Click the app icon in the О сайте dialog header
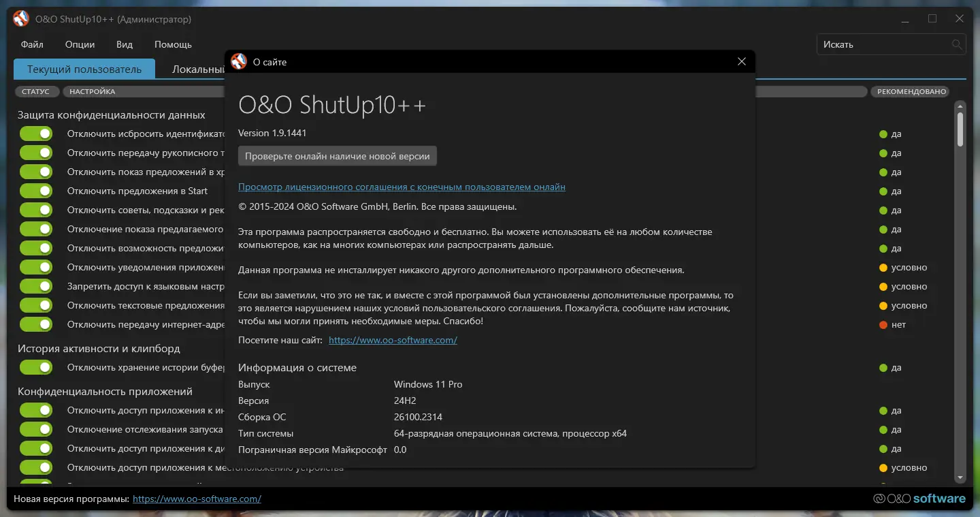 tap(239, 61)
